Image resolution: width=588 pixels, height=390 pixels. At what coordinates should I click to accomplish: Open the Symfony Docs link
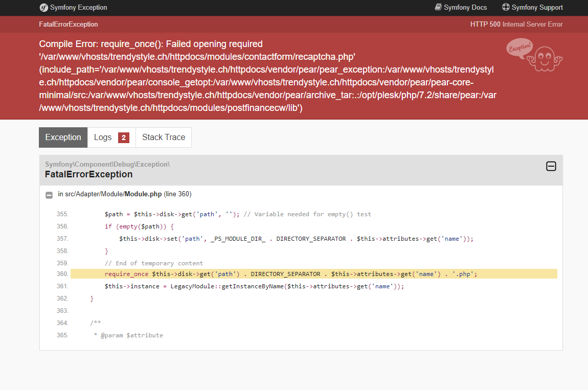pyautogui.click(x=465, y=8)
